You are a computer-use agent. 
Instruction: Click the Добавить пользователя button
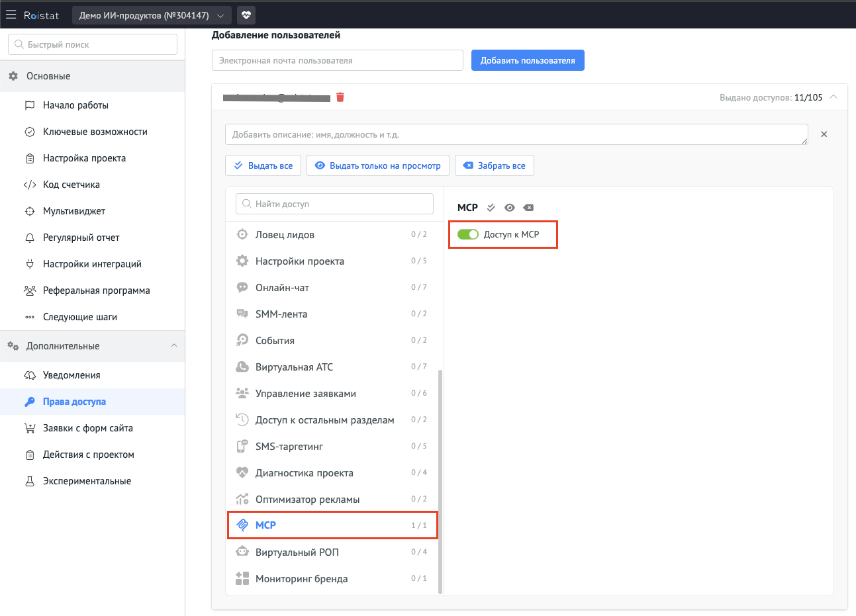(x=528, y=60)
